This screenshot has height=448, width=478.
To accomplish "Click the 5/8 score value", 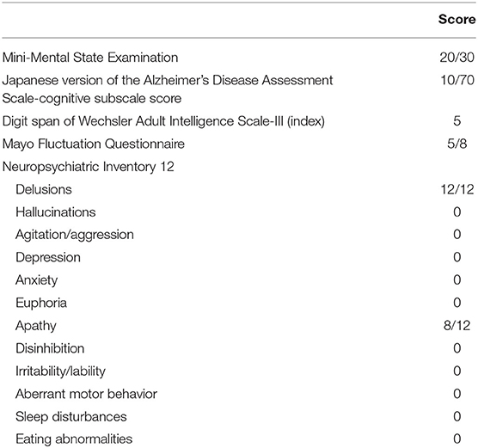I will pyautogui.click(x=457, y=144).
